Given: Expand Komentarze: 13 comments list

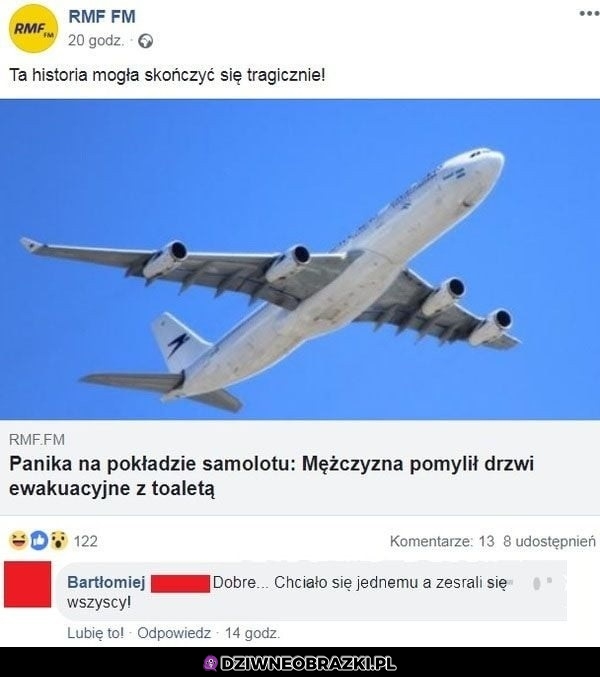Looking at the screenshot, I should pyautogui.click(x=442, y=541).
